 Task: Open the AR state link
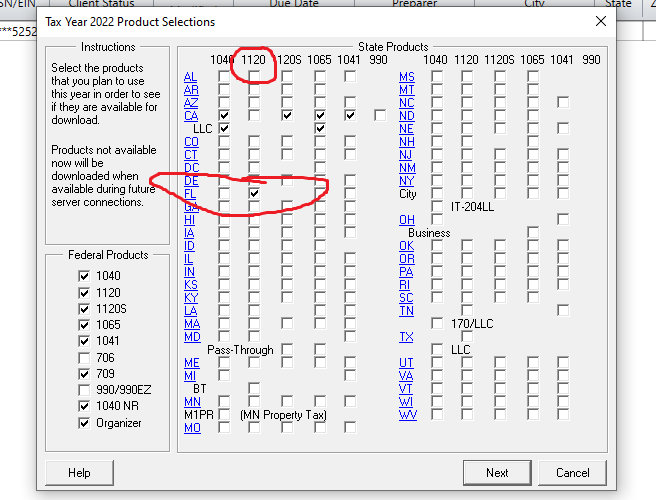point(191,90)
